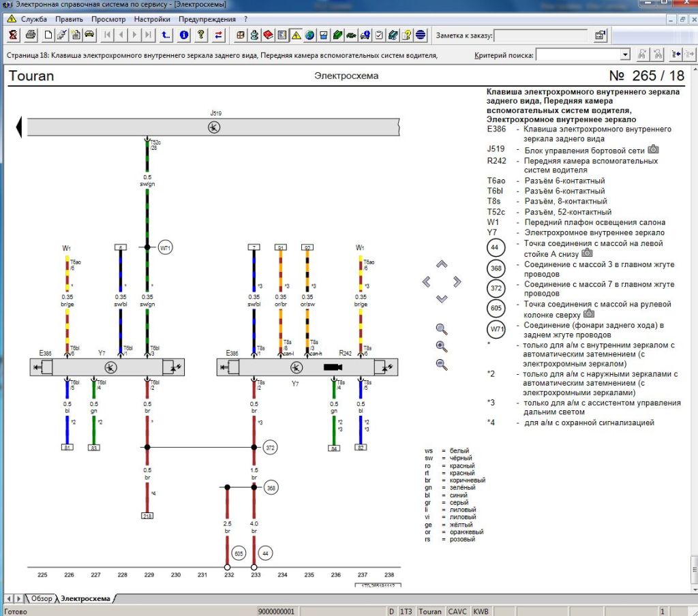Viewport: 698px width, 616px height.
Task: Open the blue information icon
Action: [184, 35]
